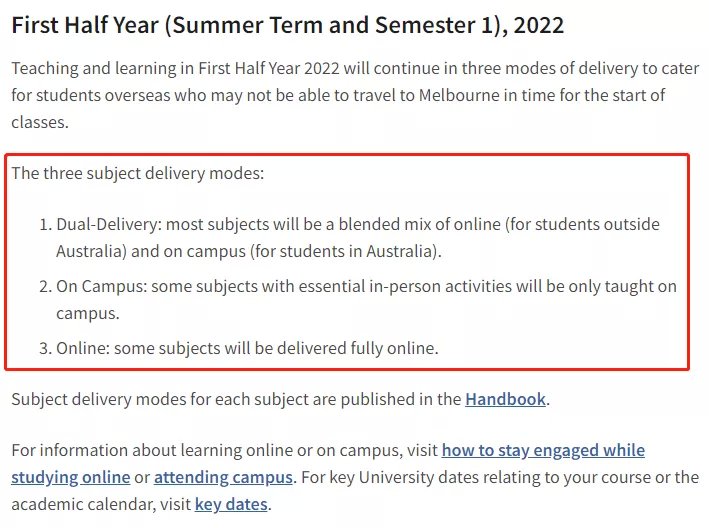Click 'For information about learning online' text
The image size is (709, 528).
point(225,450)
